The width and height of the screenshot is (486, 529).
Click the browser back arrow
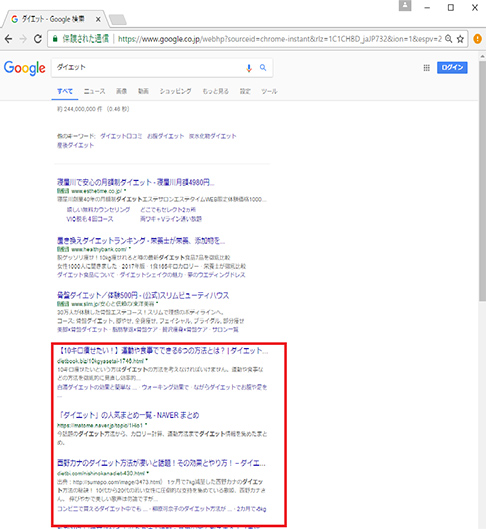8,39
